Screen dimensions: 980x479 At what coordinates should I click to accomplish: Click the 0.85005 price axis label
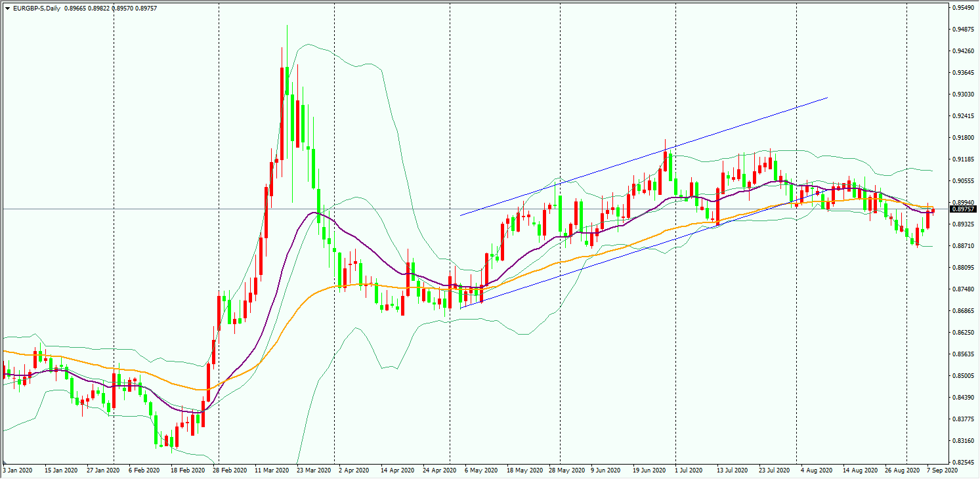coord(963,376)
